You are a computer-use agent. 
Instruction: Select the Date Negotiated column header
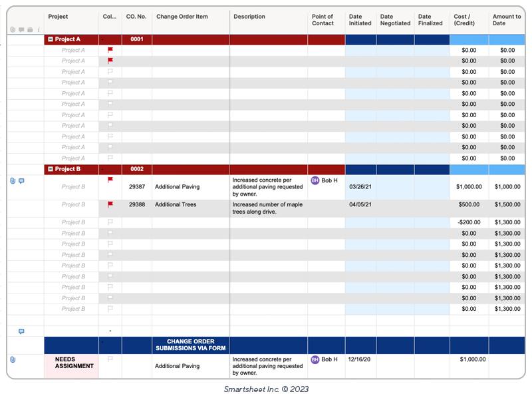pyautogui.click(x=395, y=20)
